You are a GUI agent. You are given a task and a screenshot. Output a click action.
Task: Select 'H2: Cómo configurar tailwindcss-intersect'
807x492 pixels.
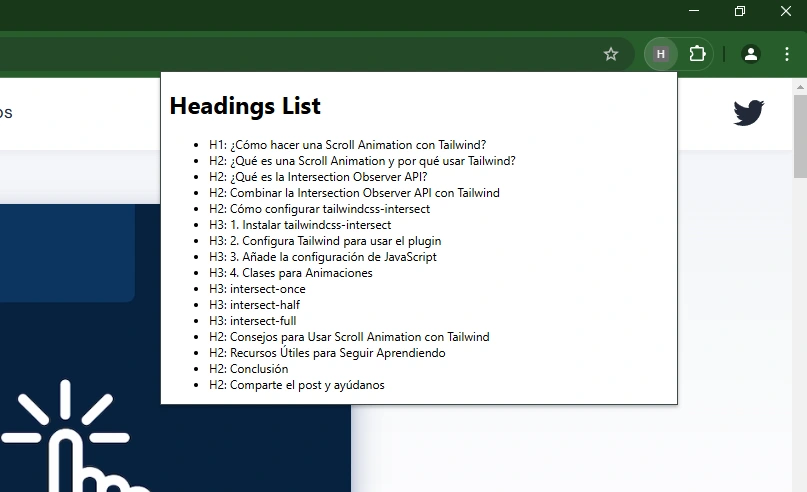319,209
